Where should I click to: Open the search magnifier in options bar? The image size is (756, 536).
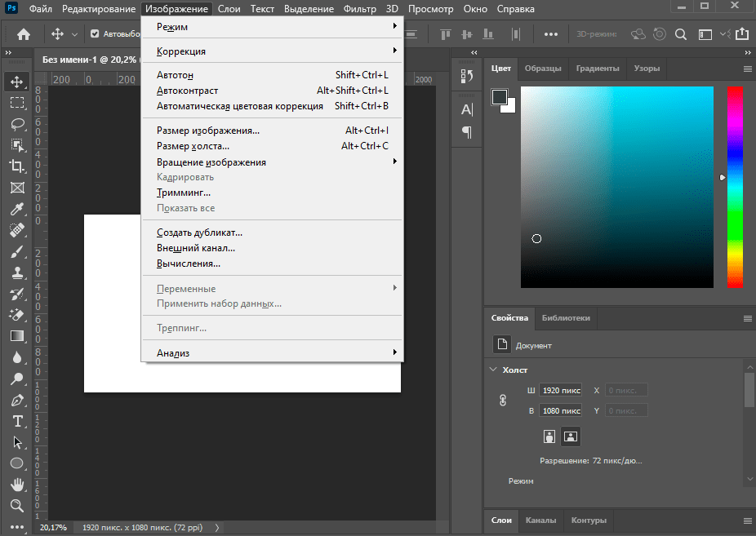tap(680, 34)
